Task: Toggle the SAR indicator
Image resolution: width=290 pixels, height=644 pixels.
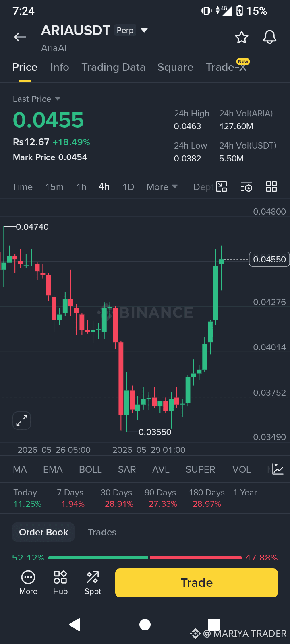Action: pos(127,469)
